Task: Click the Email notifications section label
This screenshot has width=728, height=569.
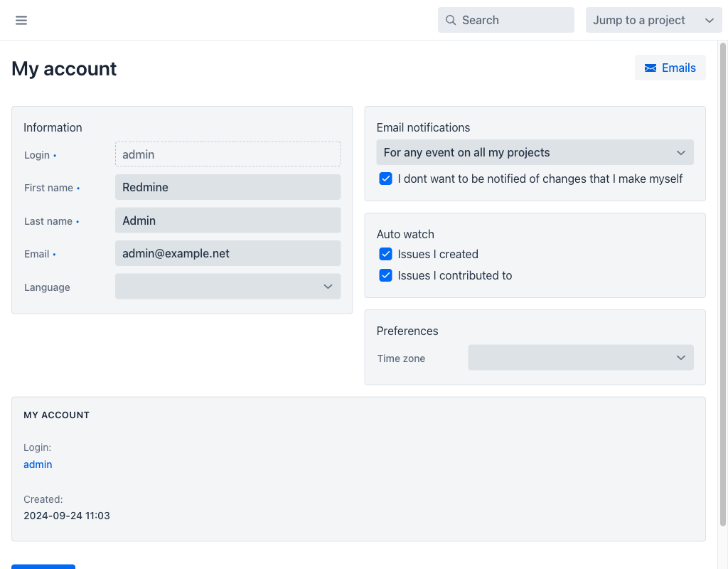Action: coord(423,127)
